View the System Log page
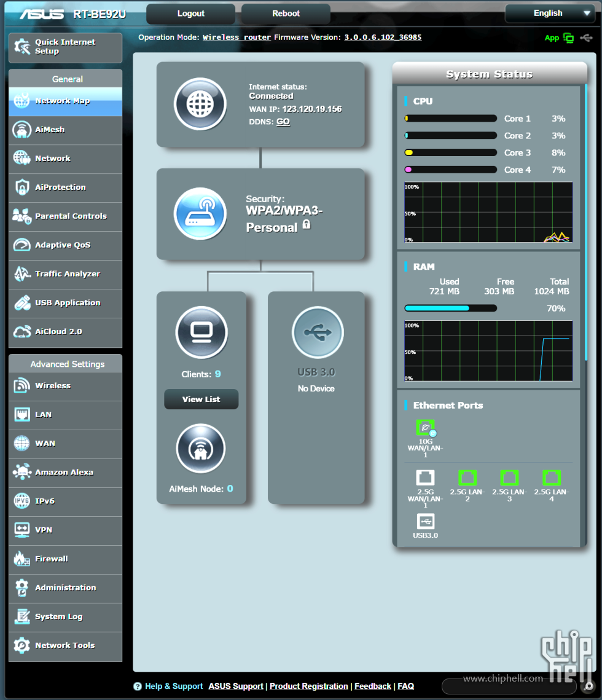This screenshot has width=602, height=700. point(65,617)
